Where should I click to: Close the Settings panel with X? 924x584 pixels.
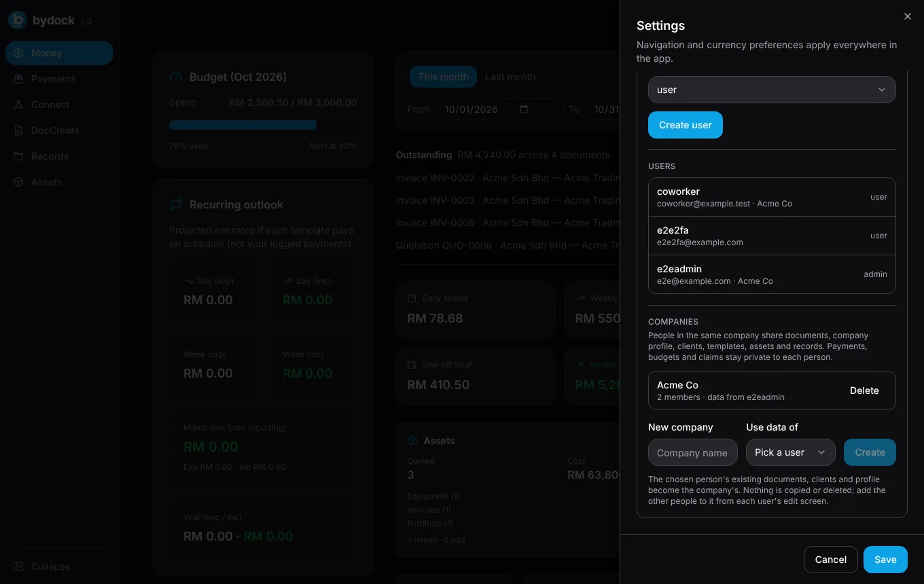[908, 16]
